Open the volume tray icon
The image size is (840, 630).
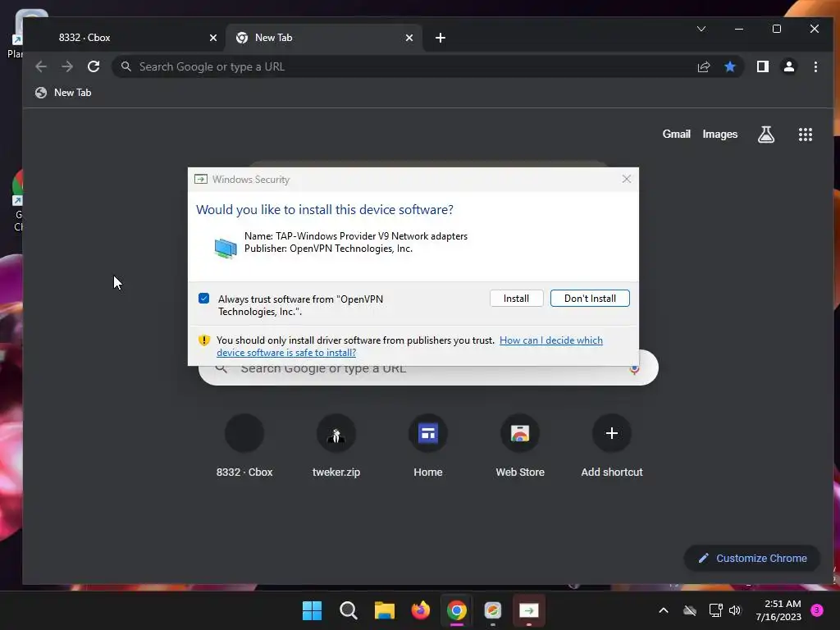[734, 610]
